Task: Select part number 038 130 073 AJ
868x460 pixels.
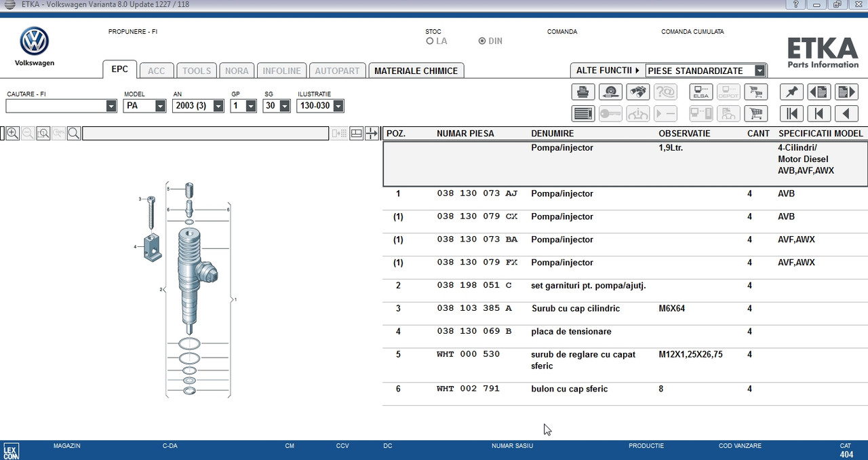Action: [x=477, y=194]
